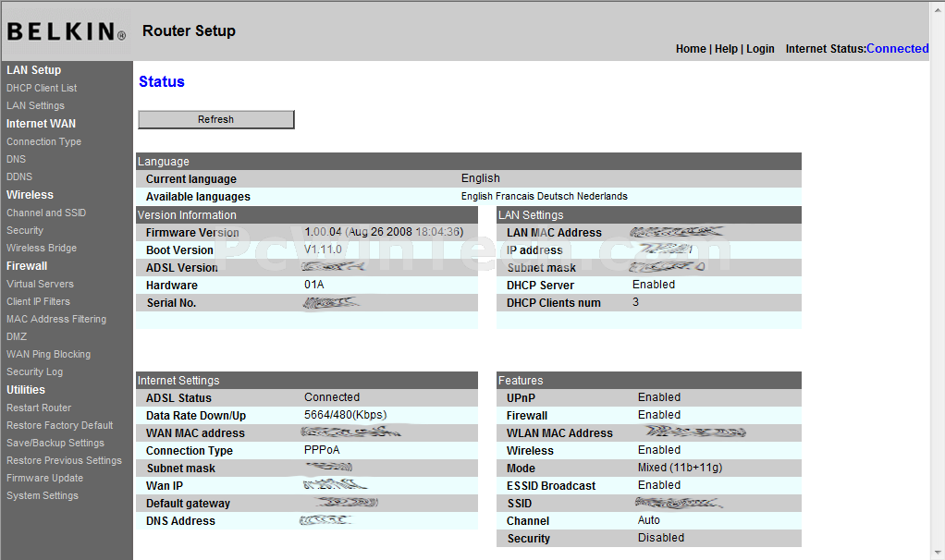The width and height of the screenshot is (945, 560).
Task: Open WAN Ping Blocking page
Action: click(x=48, y=354)
